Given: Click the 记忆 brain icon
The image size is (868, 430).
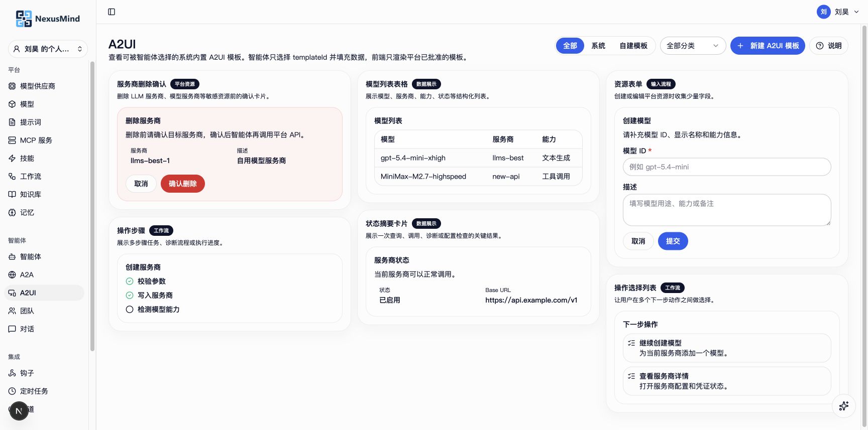Looking at the screenshot, I should [x=12, y=212].
